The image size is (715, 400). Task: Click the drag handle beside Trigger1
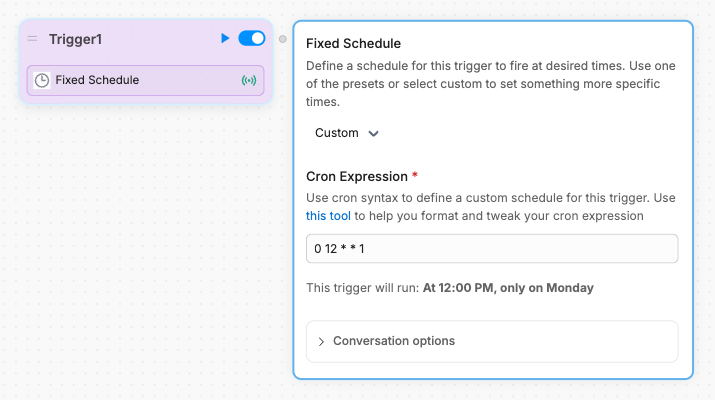(32, 39)
